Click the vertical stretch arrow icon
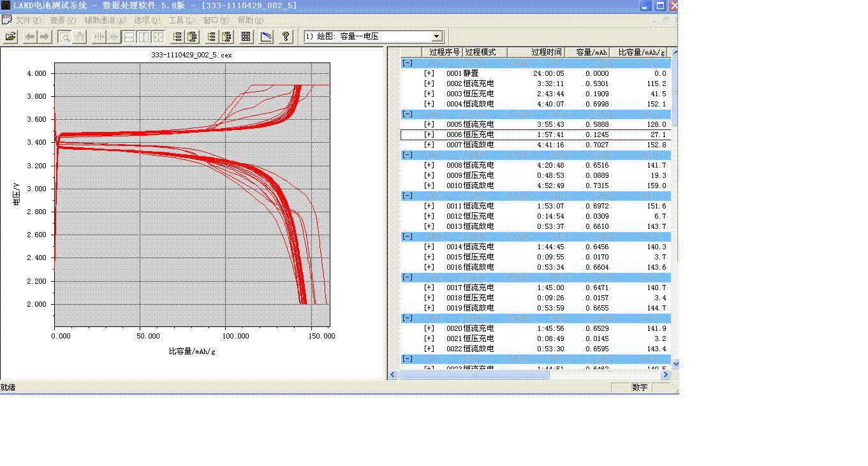Screen dimensions: 868x466 click(x=144, y=37)
